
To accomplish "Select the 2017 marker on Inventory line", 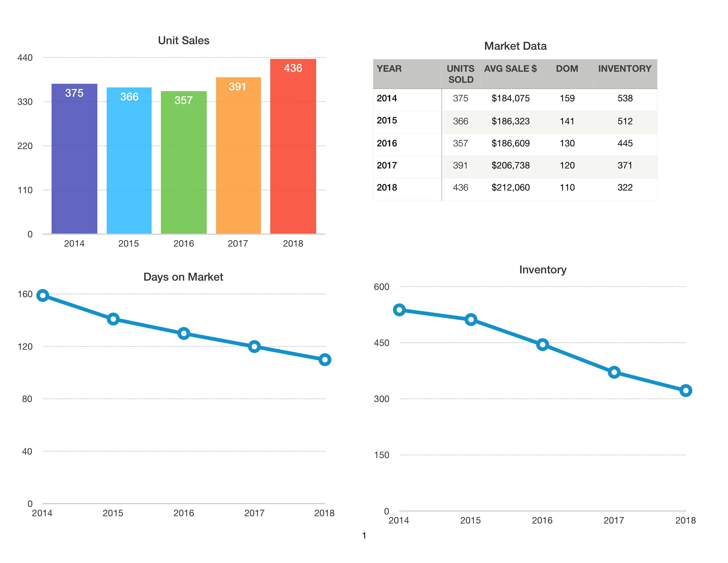I will [x=614, y=372].
